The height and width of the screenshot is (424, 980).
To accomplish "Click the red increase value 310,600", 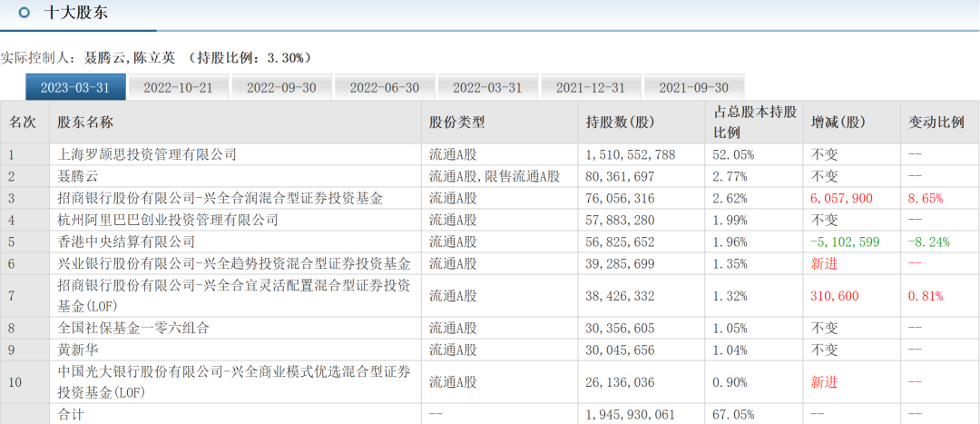I will point(835,296).
